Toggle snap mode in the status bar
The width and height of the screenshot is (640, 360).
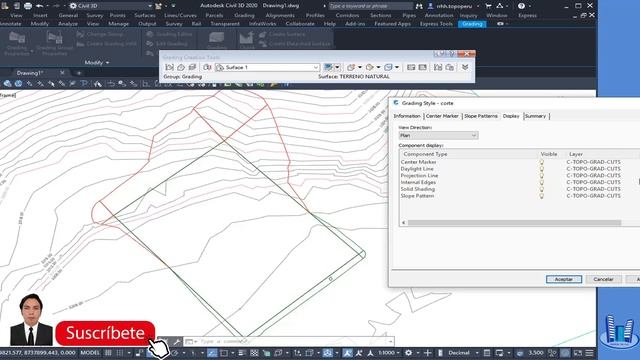[x=120, y=353]
